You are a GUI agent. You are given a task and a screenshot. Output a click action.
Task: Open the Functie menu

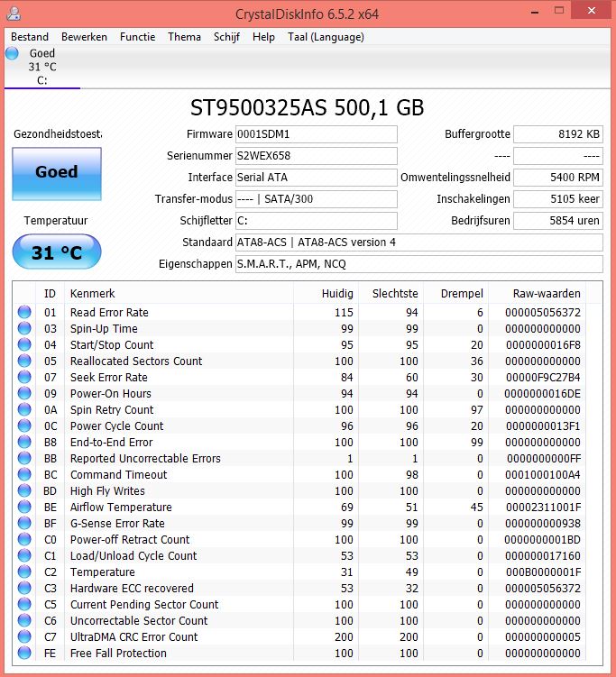tap(137, 37)
